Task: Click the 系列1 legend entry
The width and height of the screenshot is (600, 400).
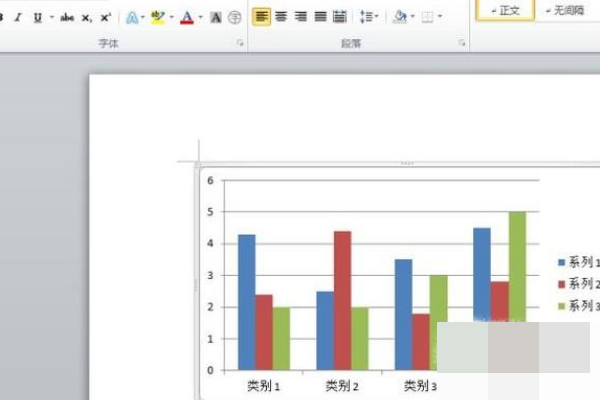Action: [579, 262]
